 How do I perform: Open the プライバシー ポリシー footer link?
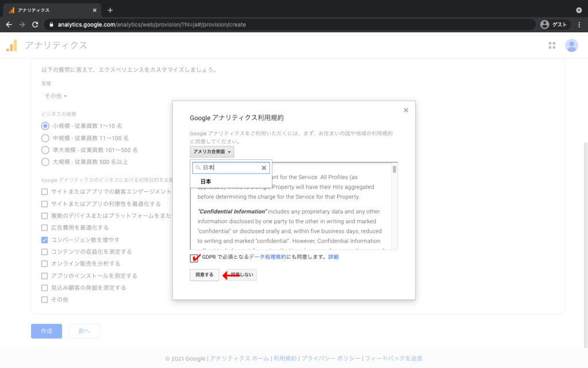pyautogui.click(x=331, y=359)
